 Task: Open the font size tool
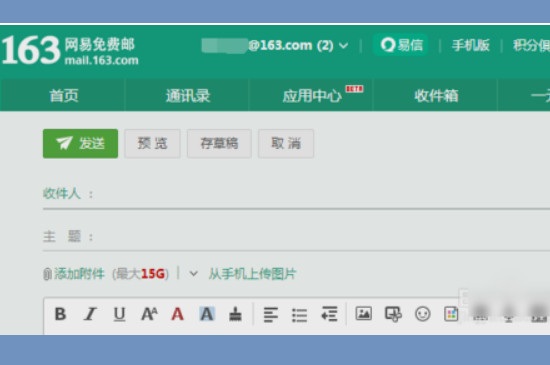coord(149,314)
